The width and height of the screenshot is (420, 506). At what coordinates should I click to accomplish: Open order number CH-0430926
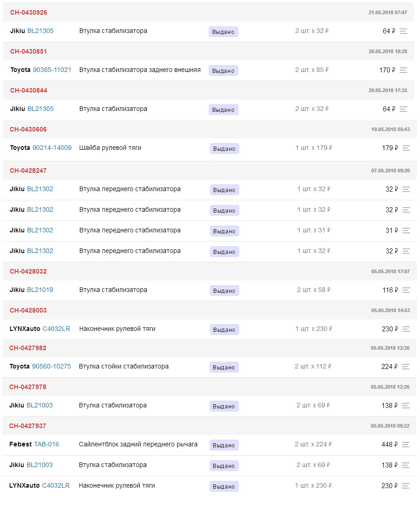[28, 12]
